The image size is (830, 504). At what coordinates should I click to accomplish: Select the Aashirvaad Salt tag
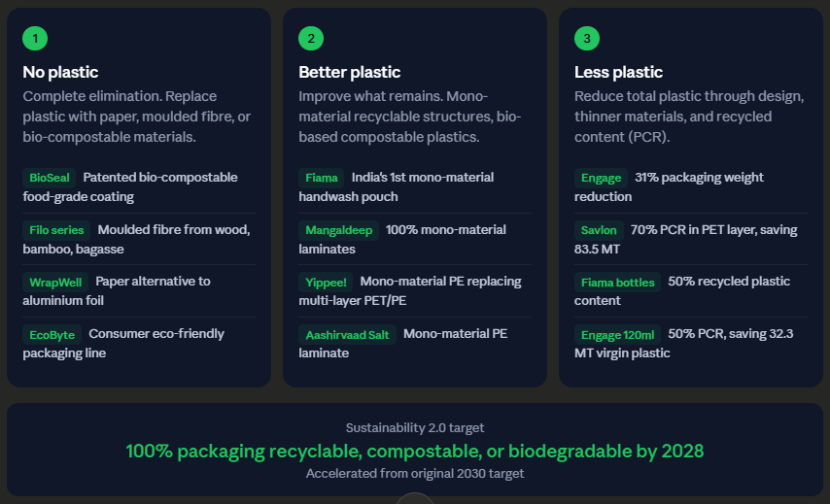click(347, 334)
